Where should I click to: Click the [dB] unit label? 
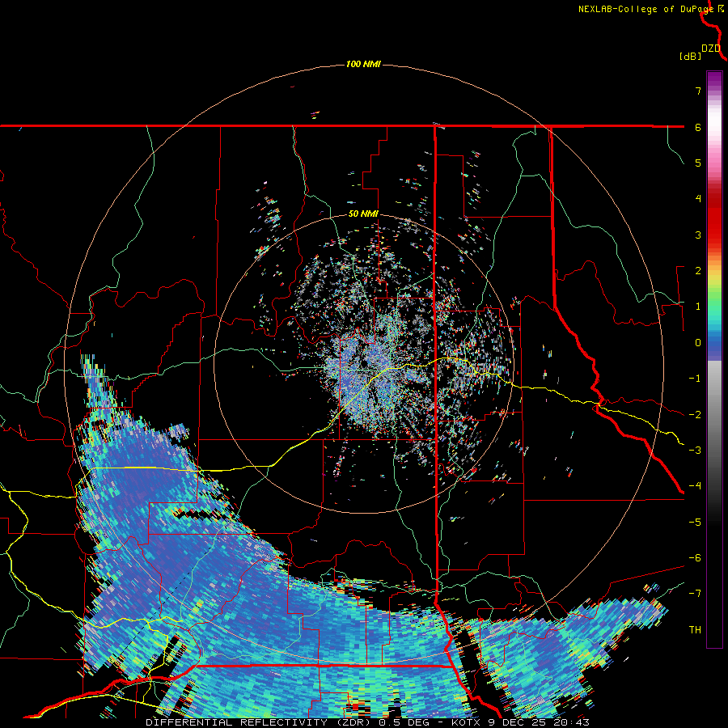click(691, 56)
